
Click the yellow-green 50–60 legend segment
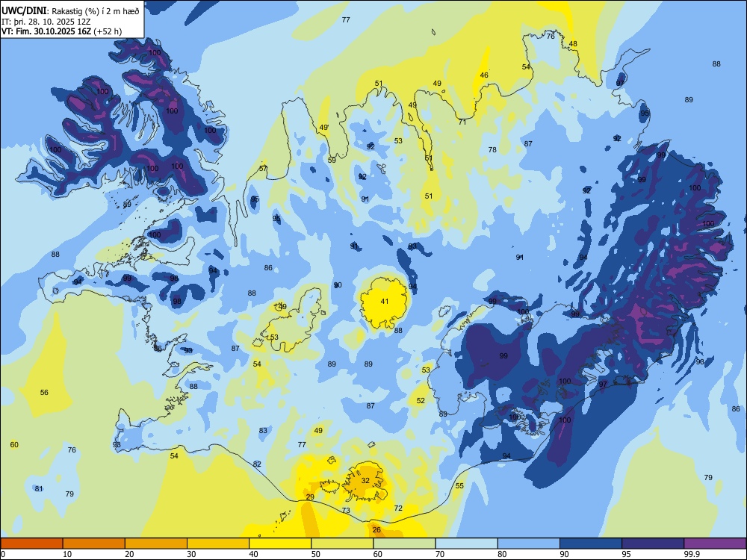(342, 544)
